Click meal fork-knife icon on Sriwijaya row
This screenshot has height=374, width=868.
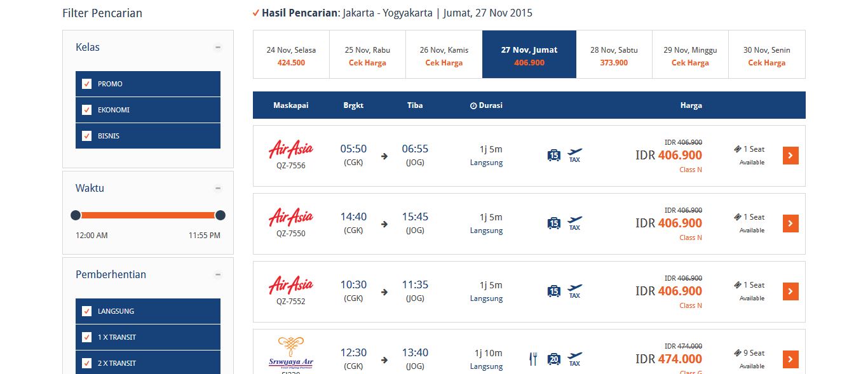pos(533,359)
